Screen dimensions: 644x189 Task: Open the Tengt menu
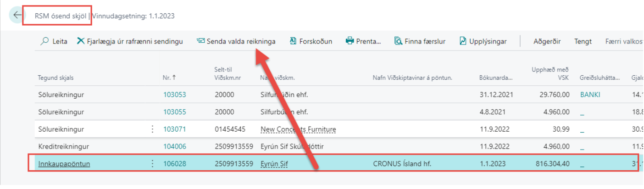point(583,41)
